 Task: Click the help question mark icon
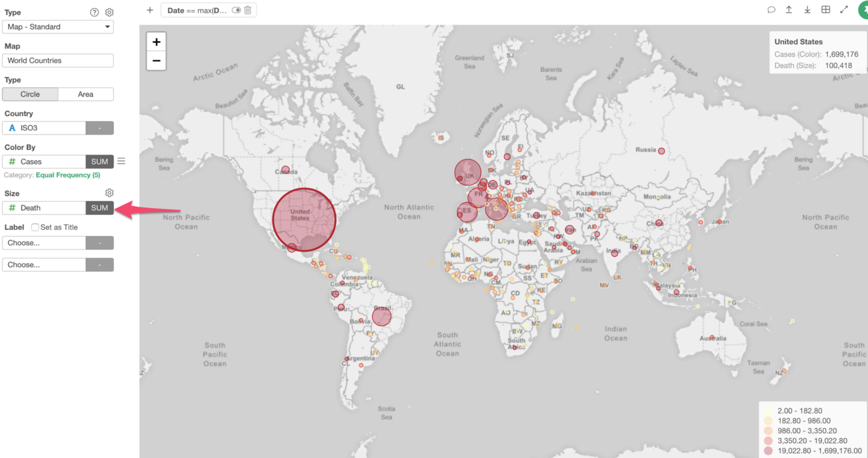[x=94, y=12]
